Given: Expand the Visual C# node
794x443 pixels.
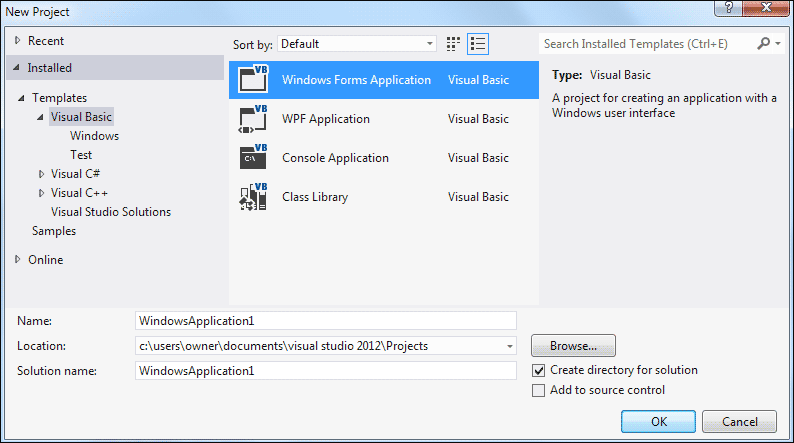Looking at the screenshot, I should coord(41,174).
